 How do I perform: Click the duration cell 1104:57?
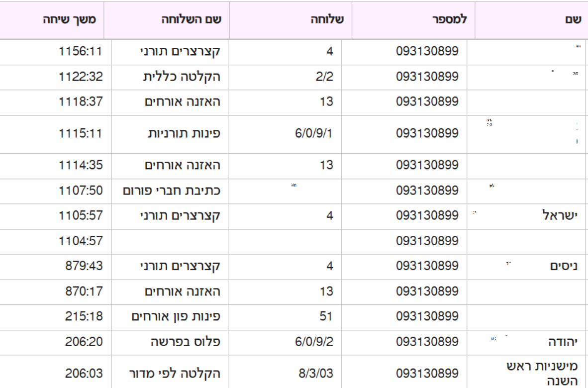(x=80, y=242)
